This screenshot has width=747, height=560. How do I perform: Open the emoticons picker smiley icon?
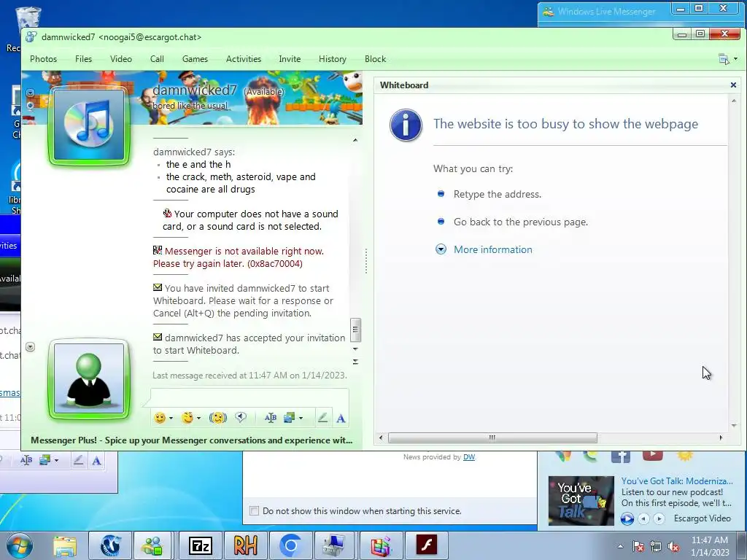[160, 418]
